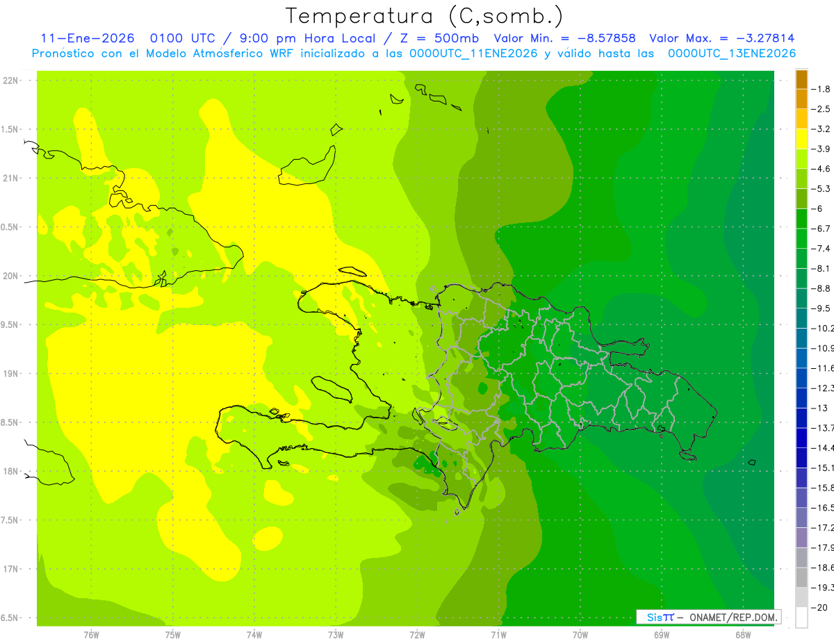
Task: Click the "20N" latitude axis label
Action: (x=10, y=276)
